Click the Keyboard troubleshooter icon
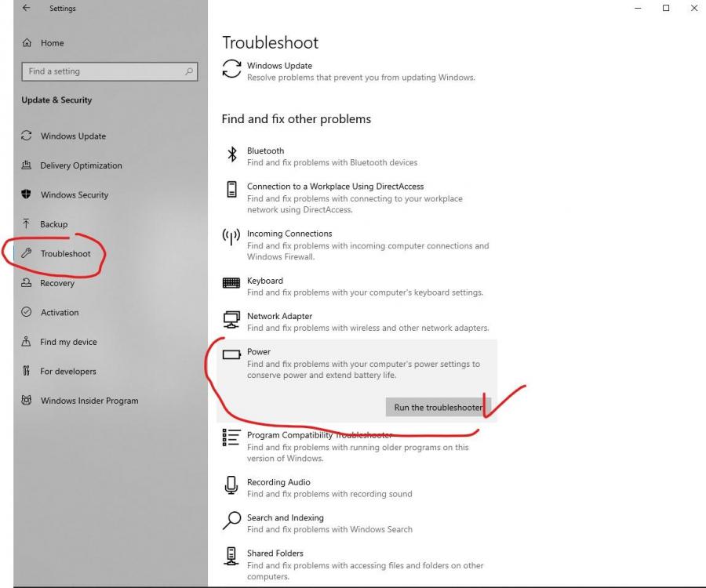 pyautogui.click(x=231, y=282)
